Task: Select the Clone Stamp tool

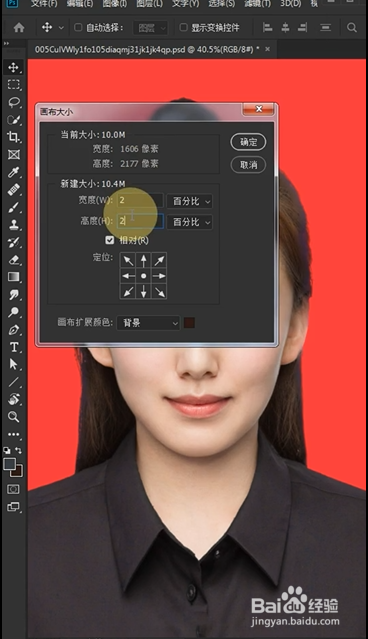Action: click(13, 225)
